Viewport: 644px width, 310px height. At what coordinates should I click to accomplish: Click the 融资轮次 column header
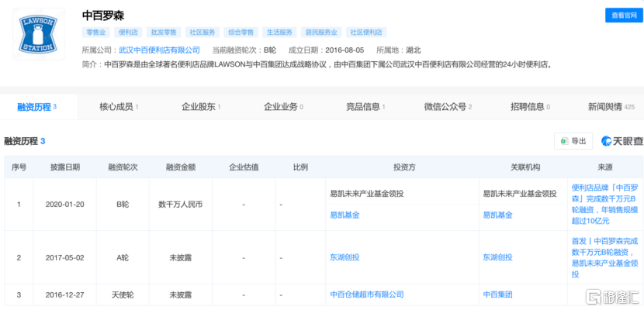click(x=123, y=167)
